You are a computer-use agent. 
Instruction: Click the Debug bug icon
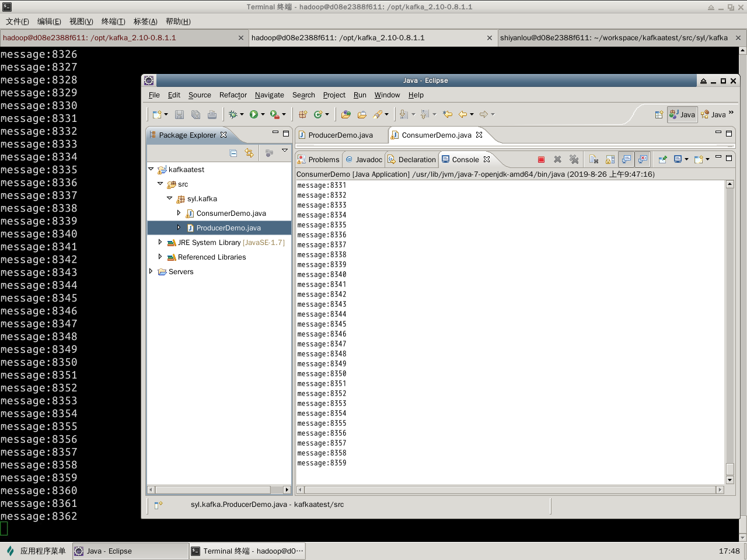233,114
